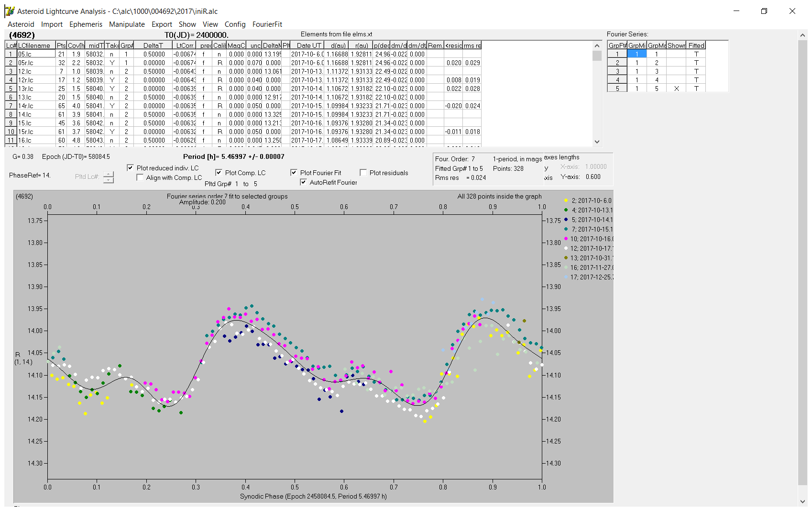
Task: Click the DeltaT 0.50000 cell in row 1
Action: (153, 54)
